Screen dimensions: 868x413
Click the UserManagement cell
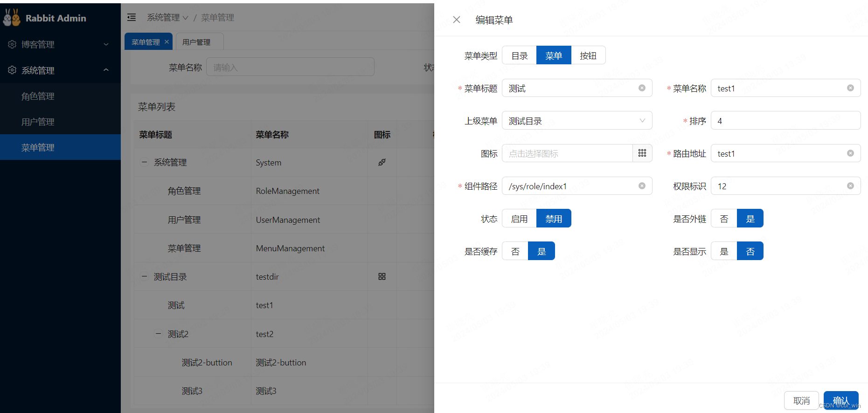pyautogui.click(x=309, y=220)
